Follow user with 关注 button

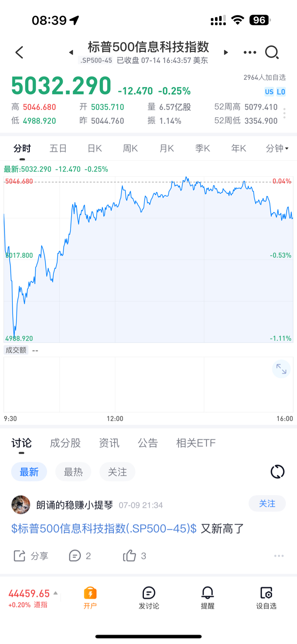click(267, 503)
